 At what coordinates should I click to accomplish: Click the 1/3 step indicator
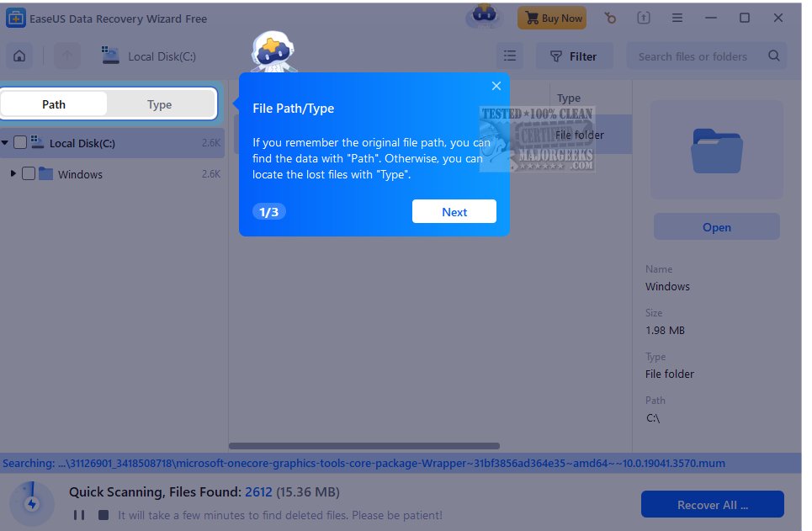point(268,212)
